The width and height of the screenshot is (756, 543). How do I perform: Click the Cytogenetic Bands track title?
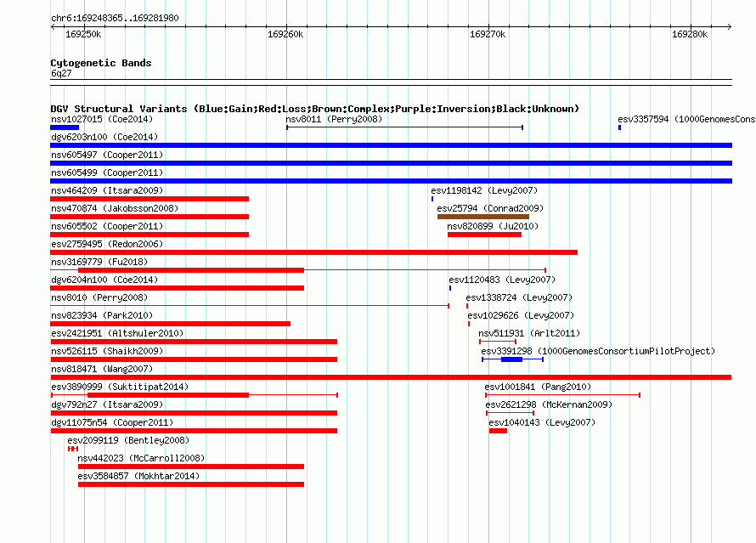(x=101, y=63)
